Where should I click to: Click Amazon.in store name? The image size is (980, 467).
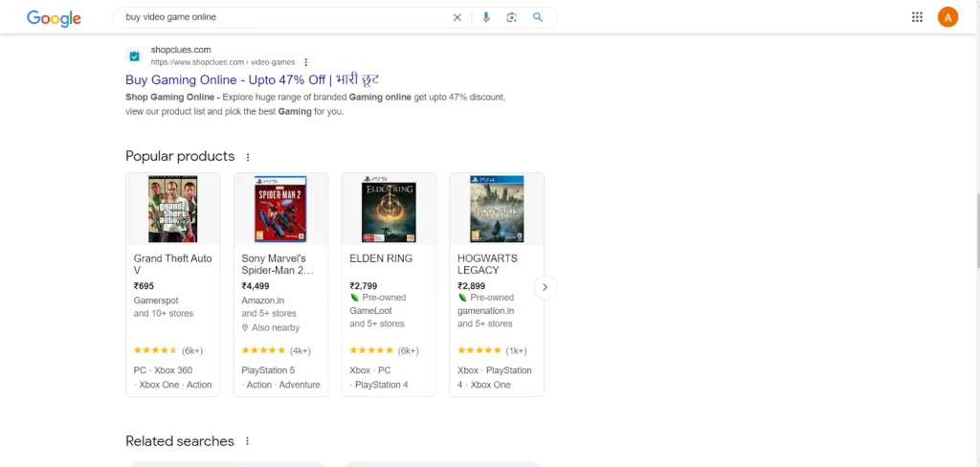(263, 300)
